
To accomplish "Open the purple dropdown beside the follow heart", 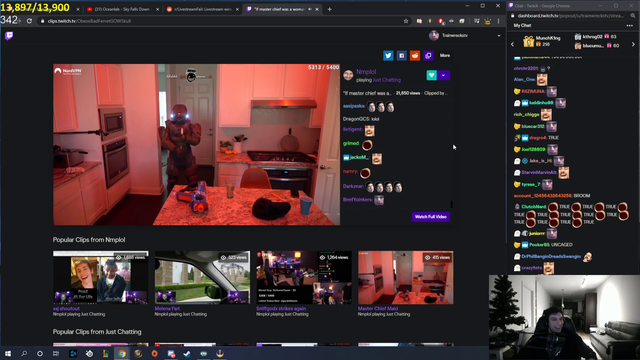I will point(444,75).
